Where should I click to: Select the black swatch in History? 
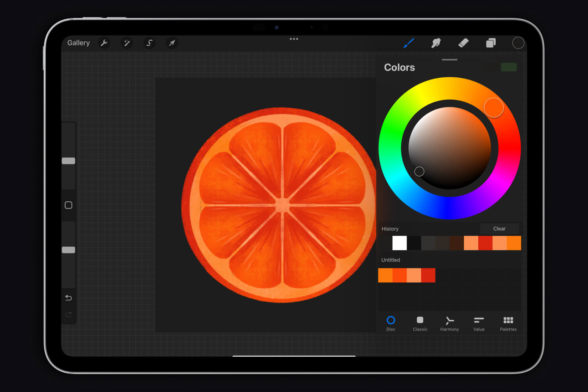coord(414,243)
